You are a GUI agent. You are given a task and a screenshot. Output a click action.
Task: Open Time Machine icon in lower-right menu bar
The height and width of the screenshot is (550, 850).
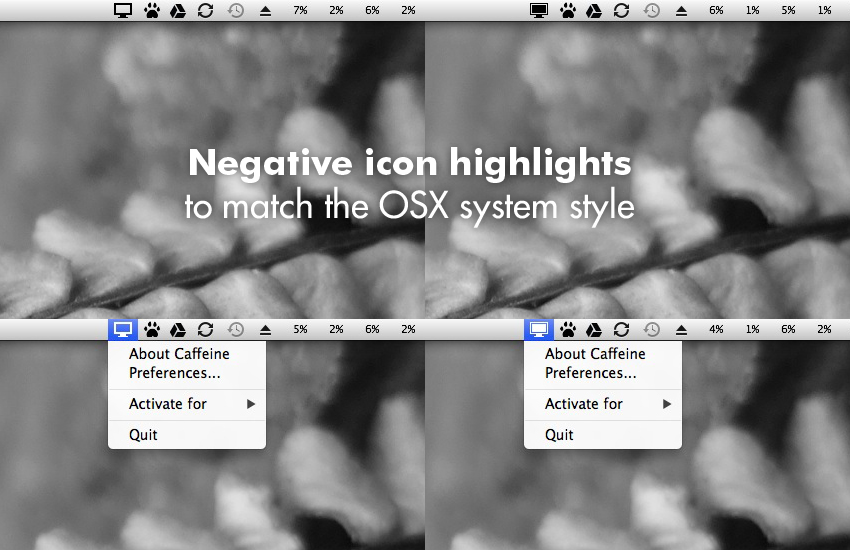click(x=651, y=329)
